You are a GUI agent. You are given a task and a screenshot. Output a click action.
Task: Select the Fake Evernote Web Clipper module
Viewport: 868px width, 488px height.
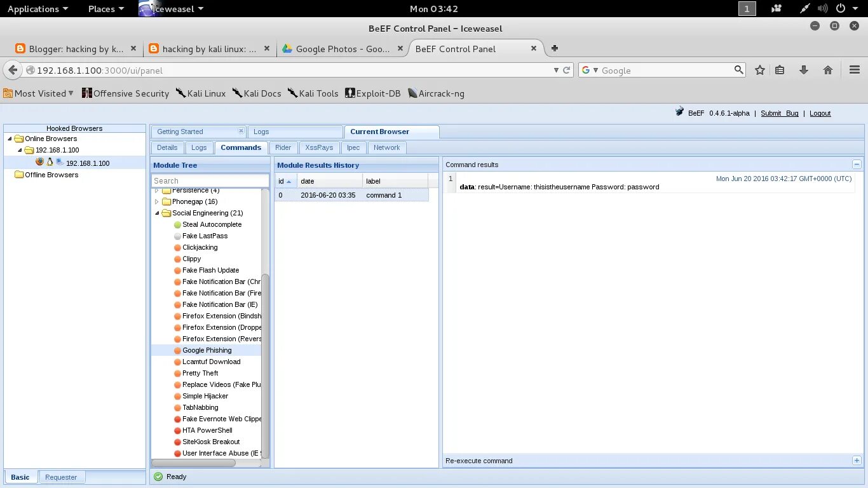(217, 419)
